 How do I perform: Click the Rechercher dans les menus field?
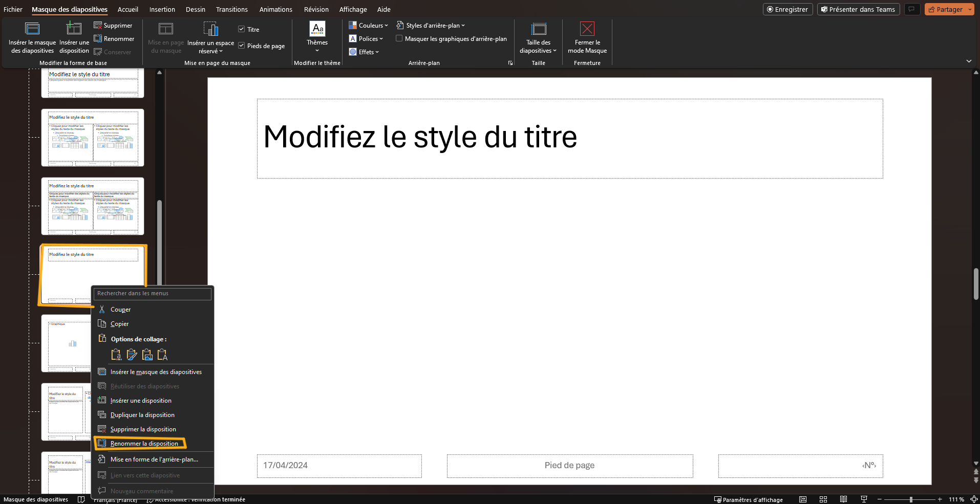point(153,294)
